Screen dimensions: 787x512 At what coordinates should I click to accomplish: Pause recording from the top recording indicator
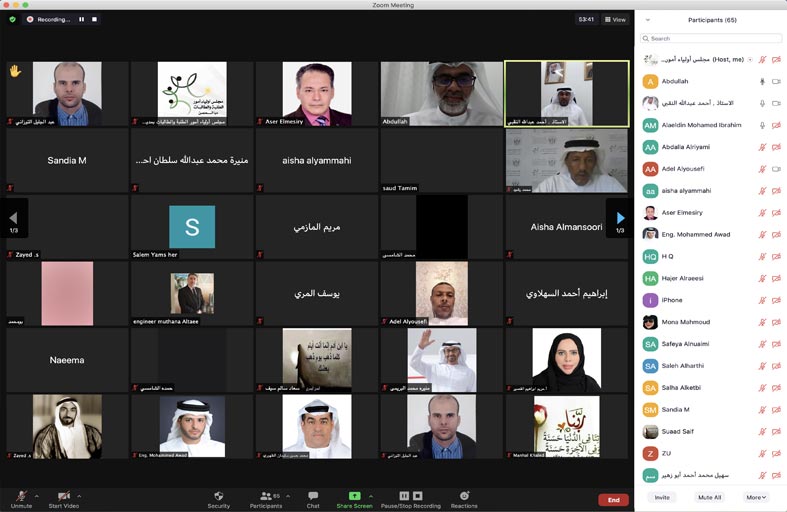[x=82, y=19]
